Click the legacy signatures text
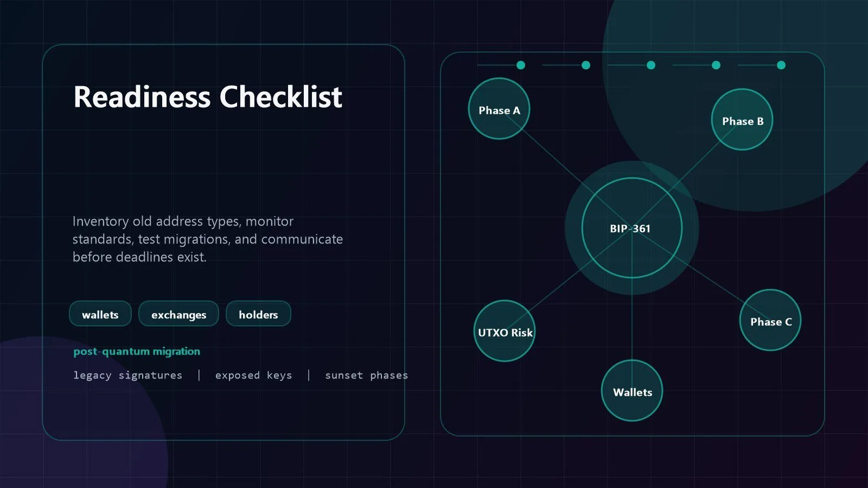Screen dimensions: 868x488 pyautogui.click(x=128, y=375)
